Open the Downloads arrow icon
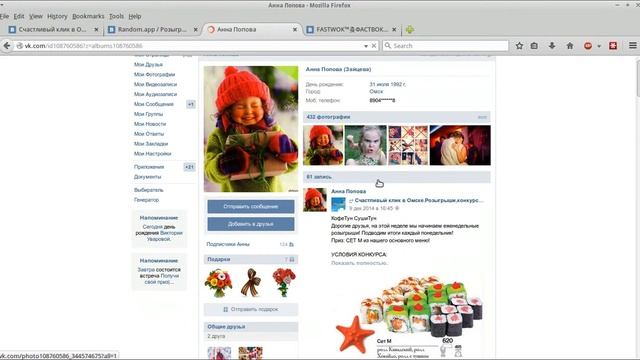This screenshot has height=360, width=640. click(x=552, y=46)
